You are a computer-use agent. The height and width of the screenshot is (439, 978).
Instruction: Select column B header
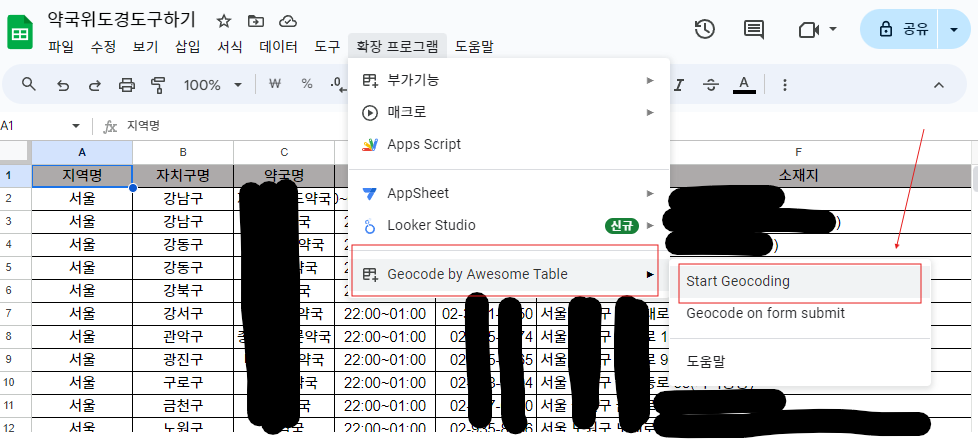(x=183, y=152)
